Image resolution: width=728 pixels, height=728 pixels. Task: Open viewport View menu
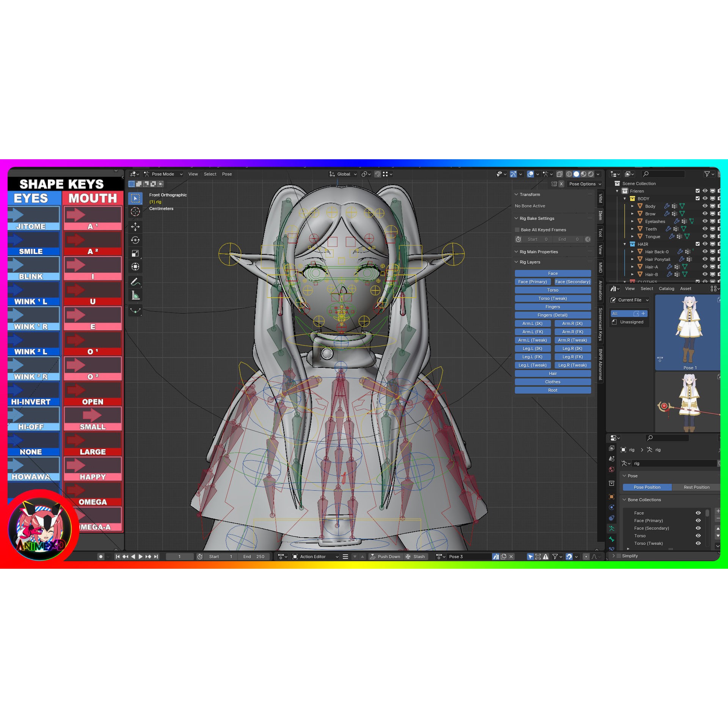coord(193,174)
